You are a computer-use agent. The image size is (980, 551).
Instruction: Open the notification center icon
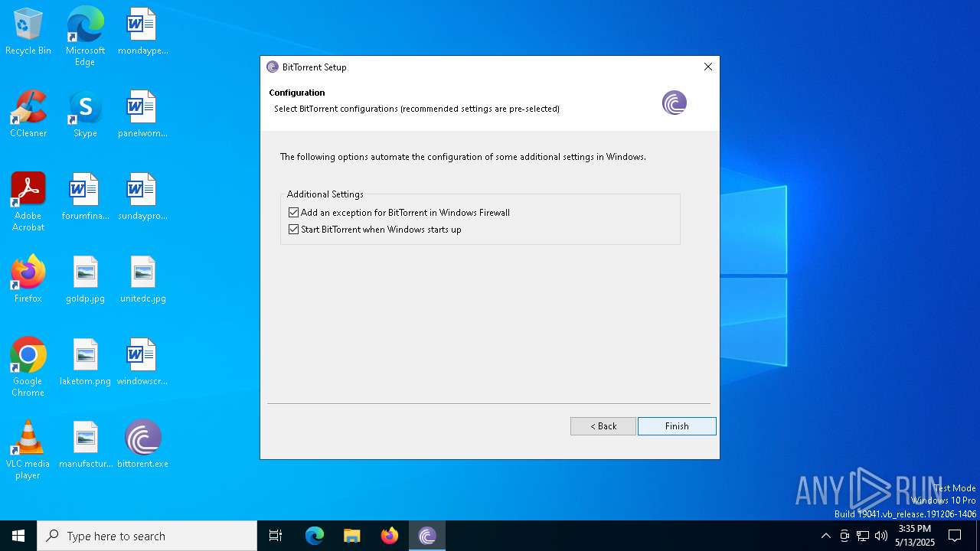(955, 536)
